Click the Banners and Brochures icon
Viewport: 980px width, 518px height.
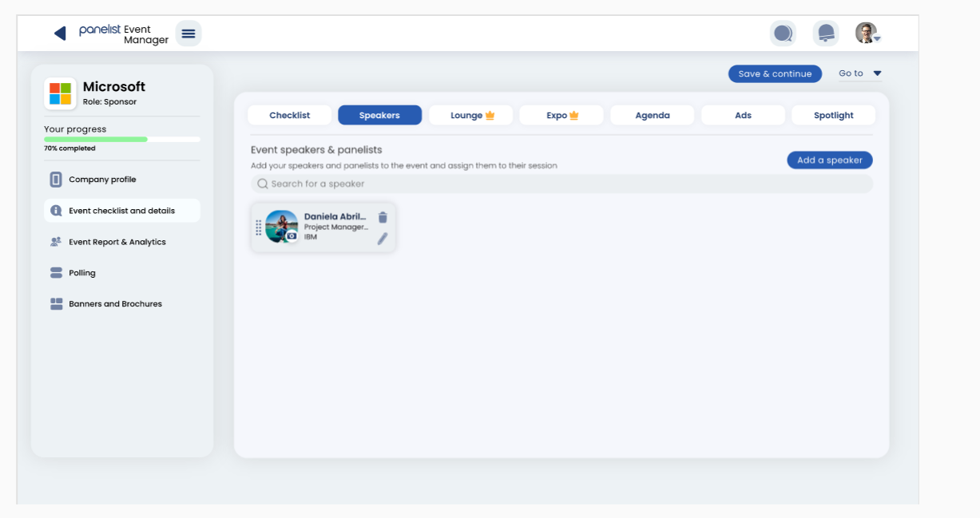56,304
